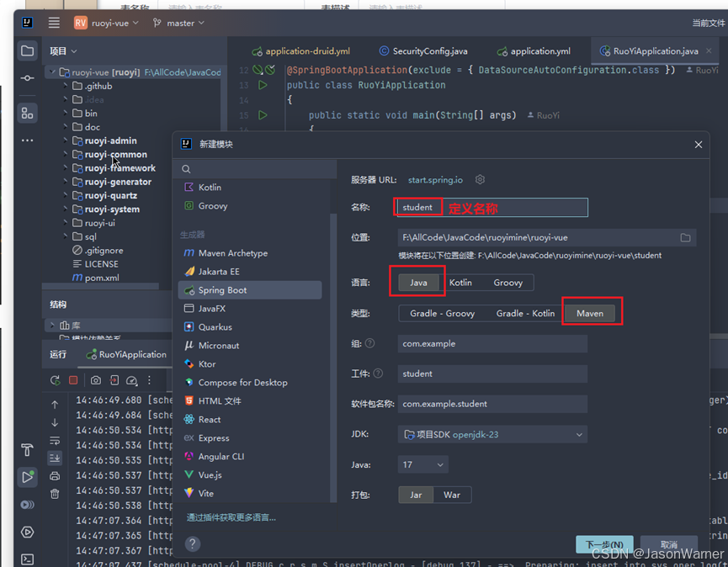This screenshot has height=567, width=728.
Task: Click the group field com.example
Action: tap(492, 344)
